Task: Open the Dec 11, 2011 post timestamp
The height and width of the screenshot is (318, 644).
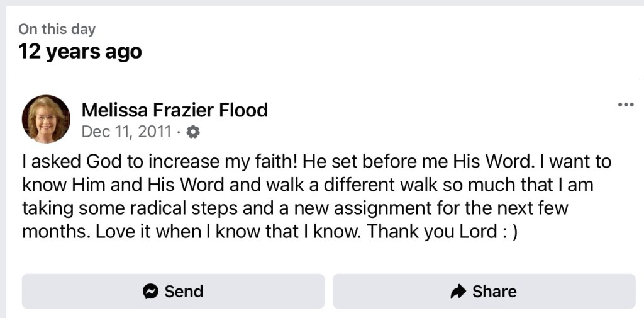Action: (126, 132)
